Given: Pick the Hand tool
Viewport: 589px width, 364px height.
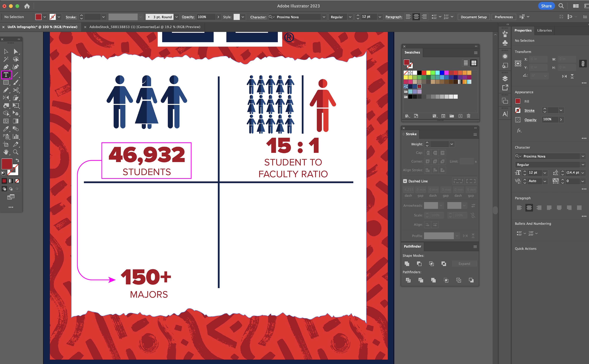Looking at the screenshot, I should (6, 152).
